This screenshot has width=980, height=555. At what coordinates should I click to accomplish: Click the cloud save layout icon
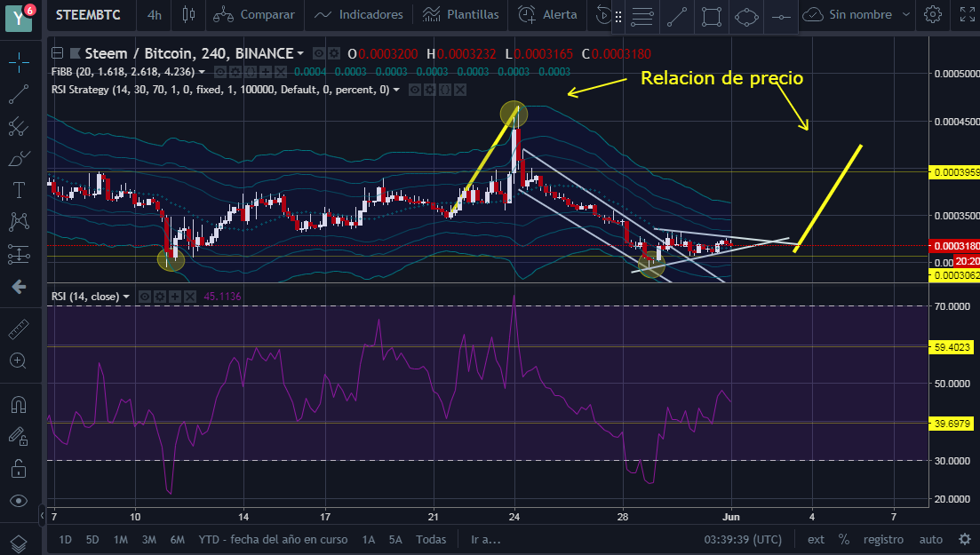click(812, 14)
